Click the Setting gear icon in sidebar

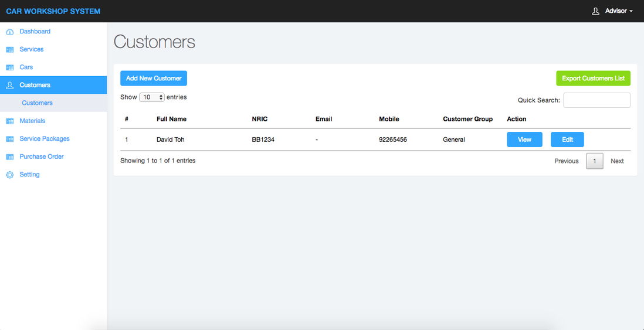click(x=9, y=175)
